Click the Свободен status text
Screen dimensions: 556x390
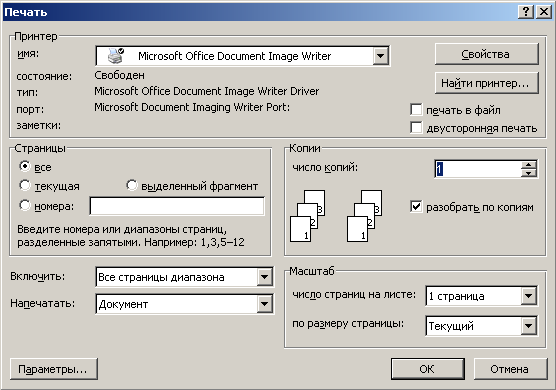(x=119, y=75)
